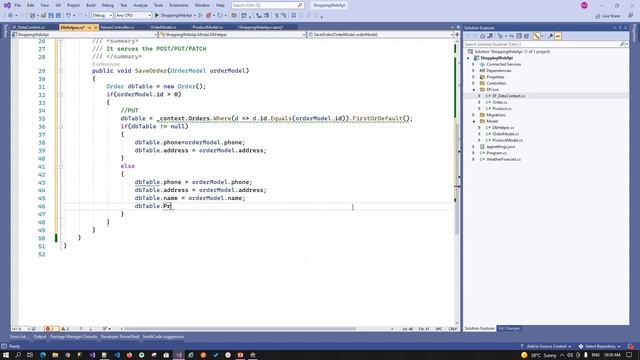Select EF_DataContext.cs in Solution Explorer
640x360 pixels.
508,96
